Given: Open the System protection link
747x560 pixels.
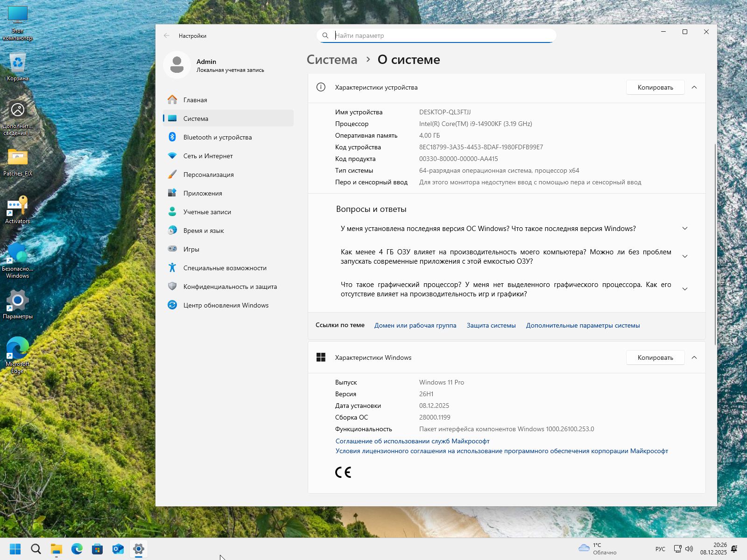Looking at the screenshot, I should click(491, 325).
